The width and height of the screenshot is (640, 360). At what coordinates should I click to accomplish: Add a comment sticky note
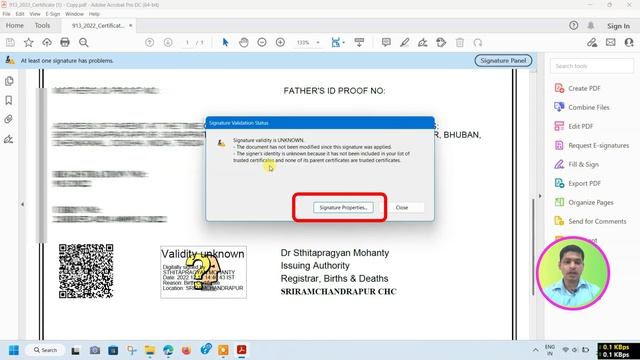click(x=386, y=42)
